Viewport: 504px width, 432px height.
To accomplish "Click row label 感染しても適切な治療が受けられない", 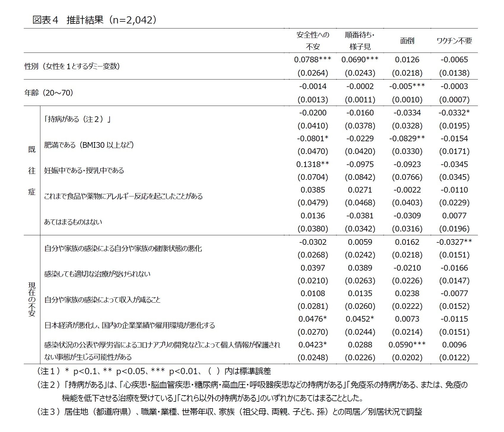I will [x=97, y=274].
